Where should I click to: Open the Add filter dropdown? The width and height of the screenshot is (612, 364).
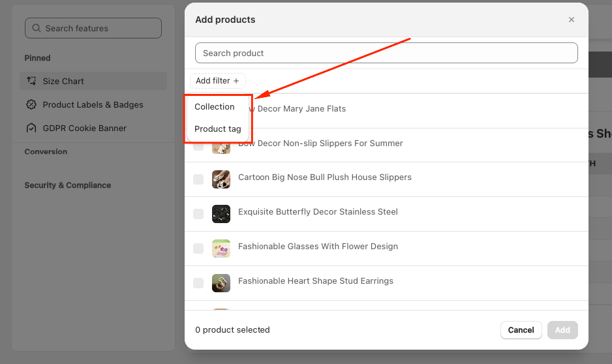pos(217,81)
